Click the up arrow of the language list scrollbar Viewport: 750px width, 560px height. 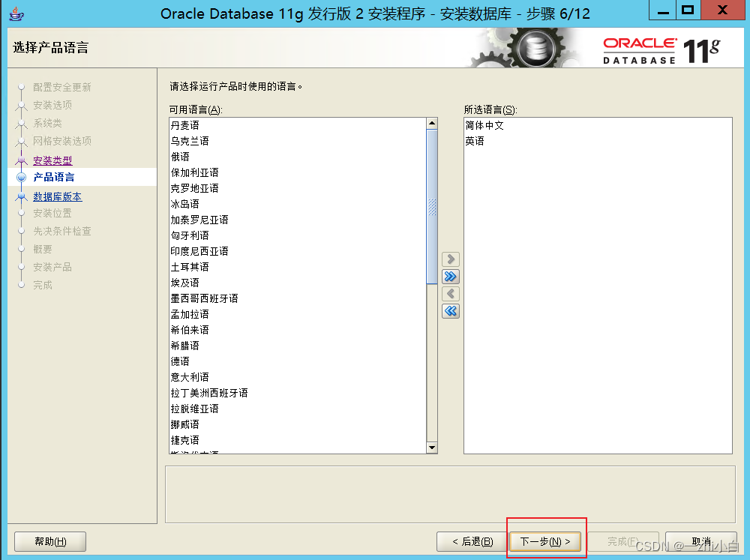(x=431, y=122)
